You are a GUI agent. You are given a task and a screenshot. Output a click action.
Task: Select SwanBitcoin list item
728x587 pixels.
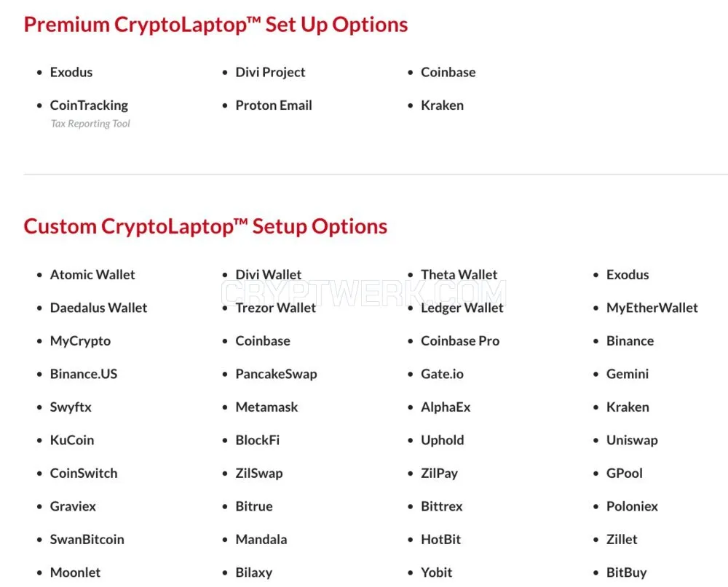[x=87, y=540]
